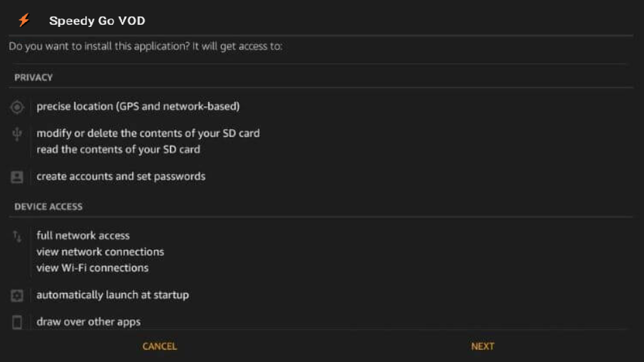Select the NEXT button to continue
This screenshot has height=362, width=644.
[x=483, y=346]
